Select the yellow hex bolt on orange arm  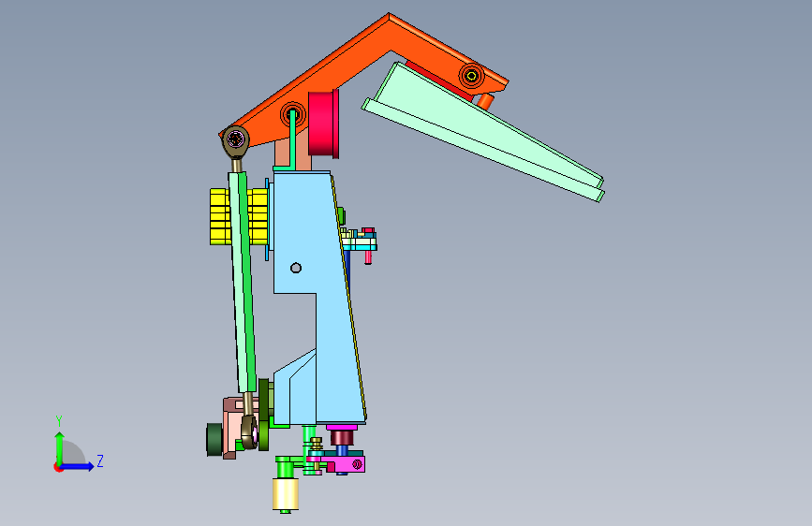(x=471, y=76)
